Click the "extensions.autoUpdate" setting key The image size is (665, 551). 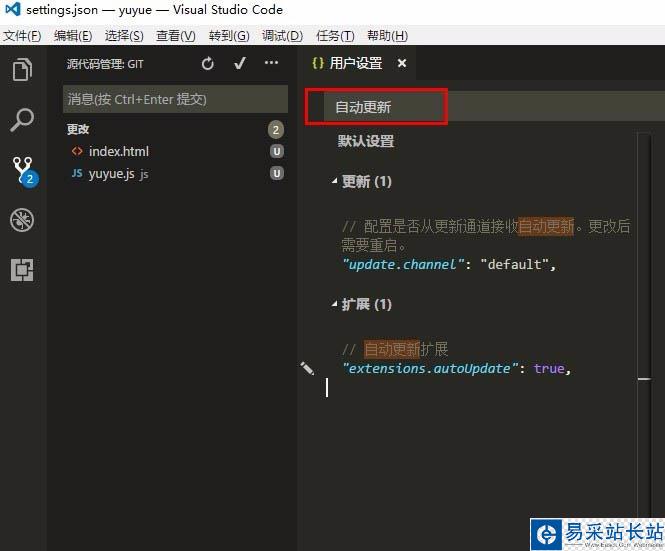pyautogui.click(x=430, y=368)
